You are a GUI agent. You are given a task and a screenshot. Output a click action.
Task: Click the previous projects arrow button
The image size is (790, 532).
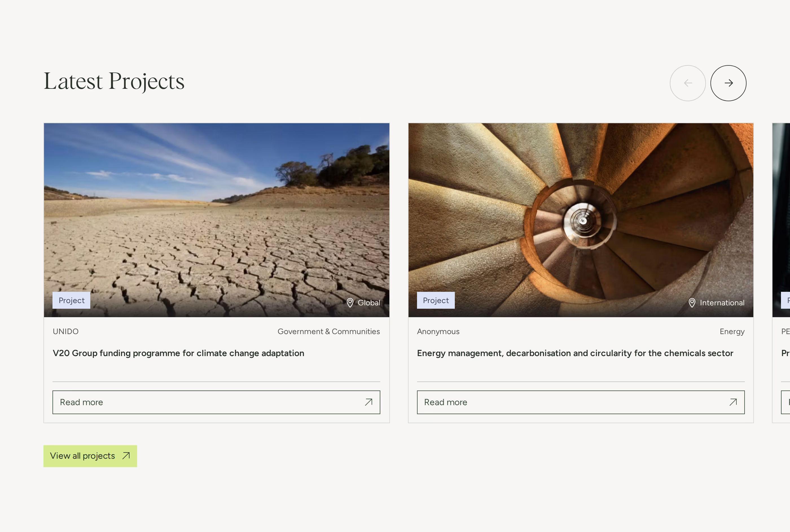coord(688,83)
